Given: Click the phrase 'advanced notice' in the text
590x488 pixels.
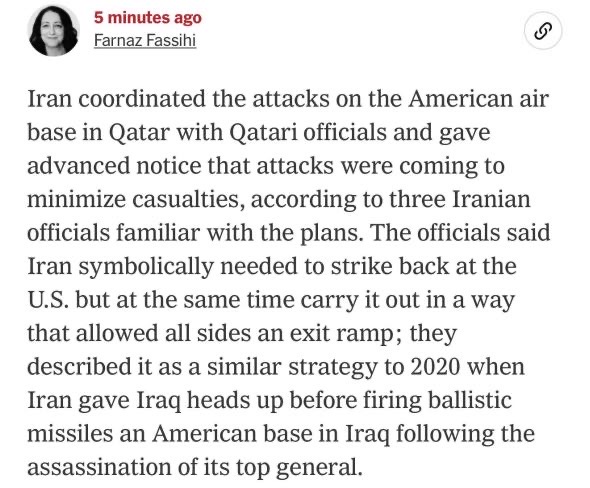Looking at the screenshot, I should (x=114, y=166).
